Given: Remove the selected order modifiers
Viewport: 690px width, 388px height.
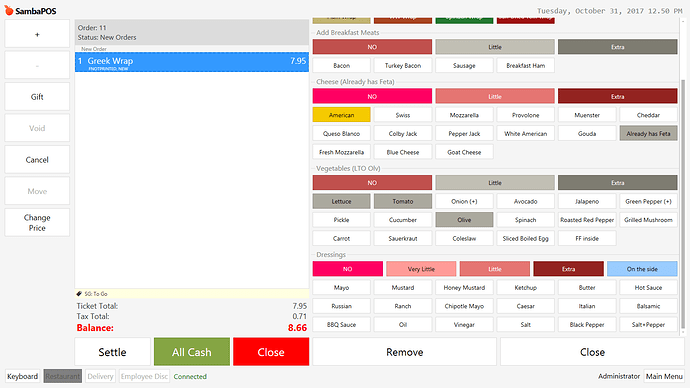Looking at the screenshot, I should [404, 352].
